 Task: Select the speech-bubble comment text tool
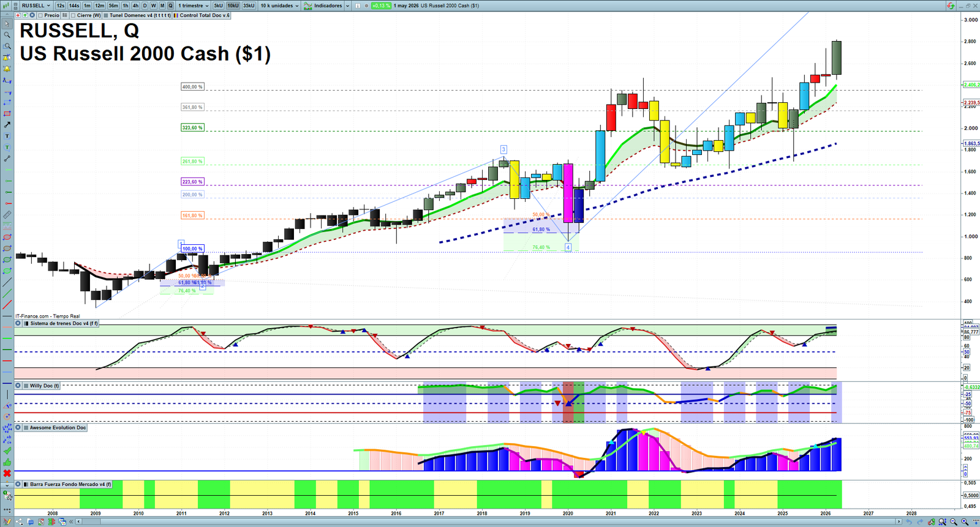(7, 147)
